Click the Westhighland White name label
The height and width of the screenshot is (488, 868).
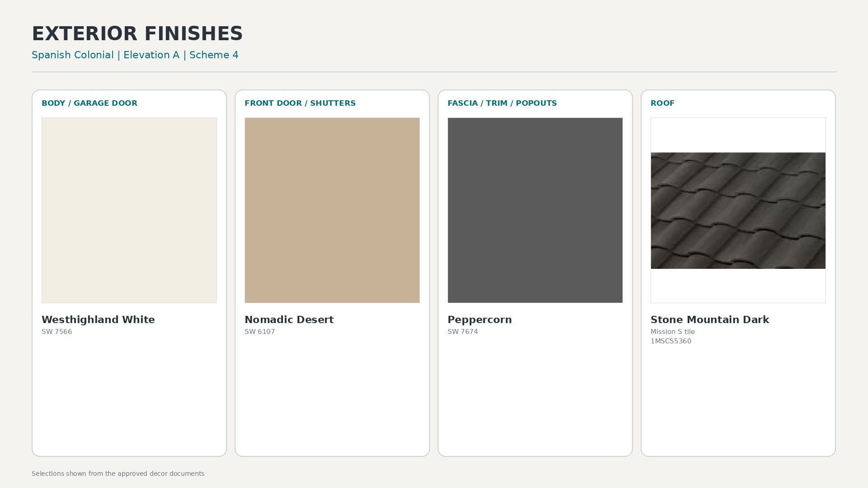[x=98, y=319]
